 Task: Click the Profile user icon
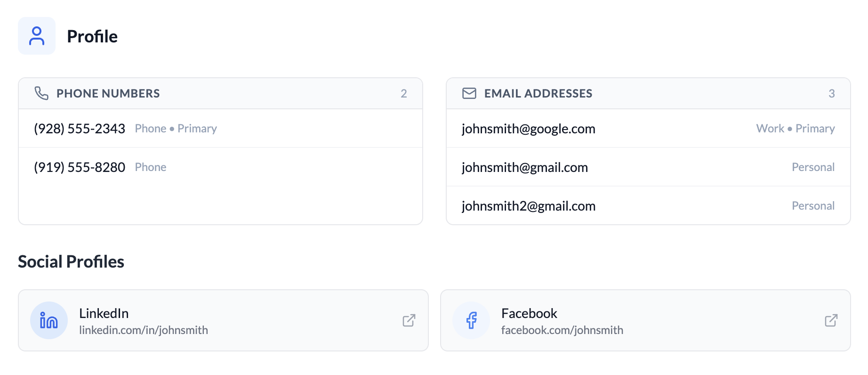pos(37,36)
